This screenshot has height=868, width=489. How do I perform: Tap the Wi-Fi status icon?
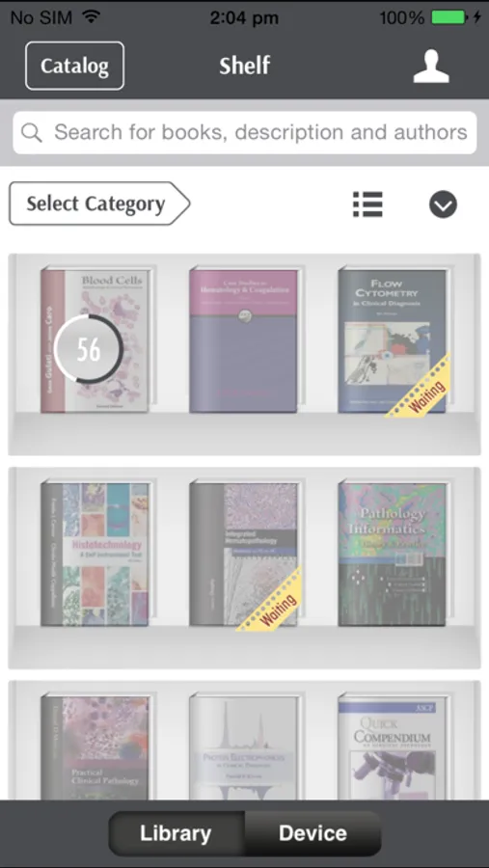pyautogui.click(x=91, y=17)
